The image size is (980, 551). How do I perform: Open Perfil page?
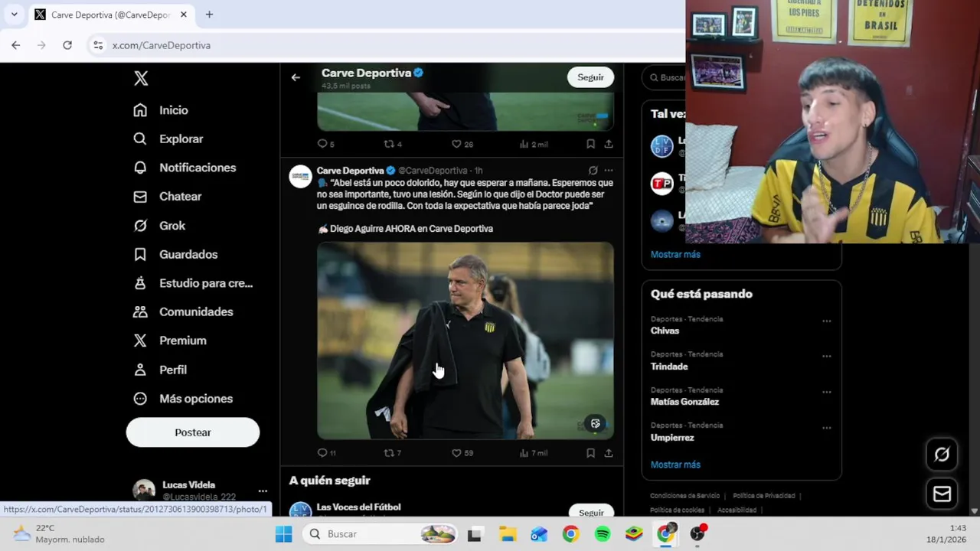point(160,370)
